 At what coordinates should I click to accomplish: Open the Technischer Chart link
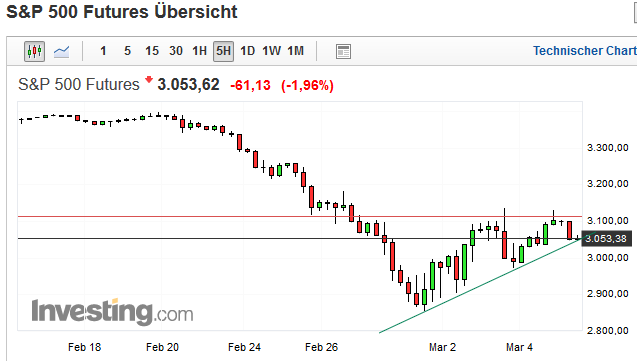click(585, 51)
